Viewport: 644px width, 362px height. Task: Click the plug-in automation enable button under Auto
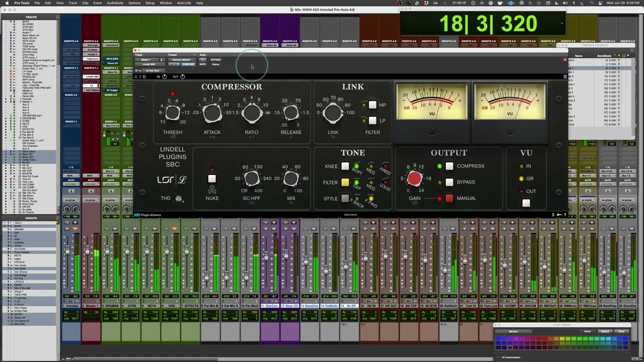(203, 60)
